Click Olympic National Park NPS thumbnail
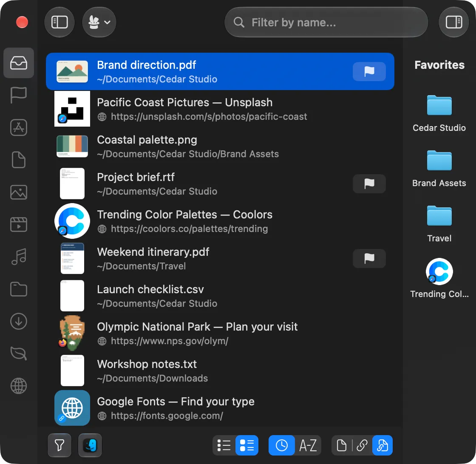 pyautogui.click(x=72, y=333)
